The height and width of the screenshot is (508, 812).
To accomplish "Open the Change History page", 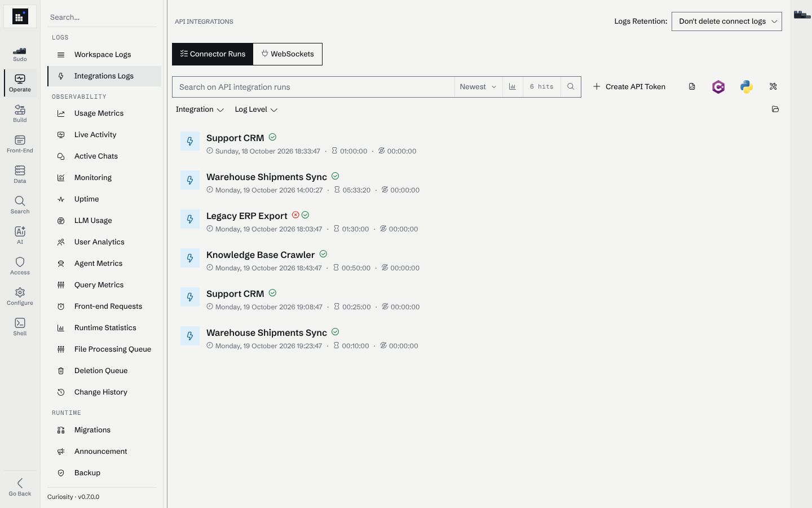I will click(104, 392).
